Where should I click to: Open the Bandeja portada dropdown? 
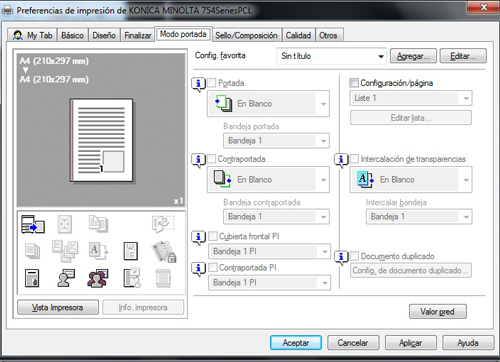pos(276,141)
